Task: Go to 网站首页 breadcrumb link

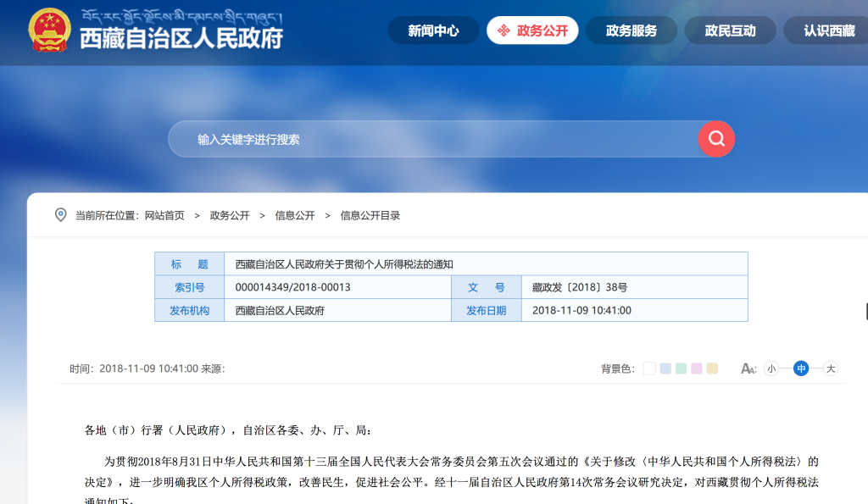Action: point(164,215)
